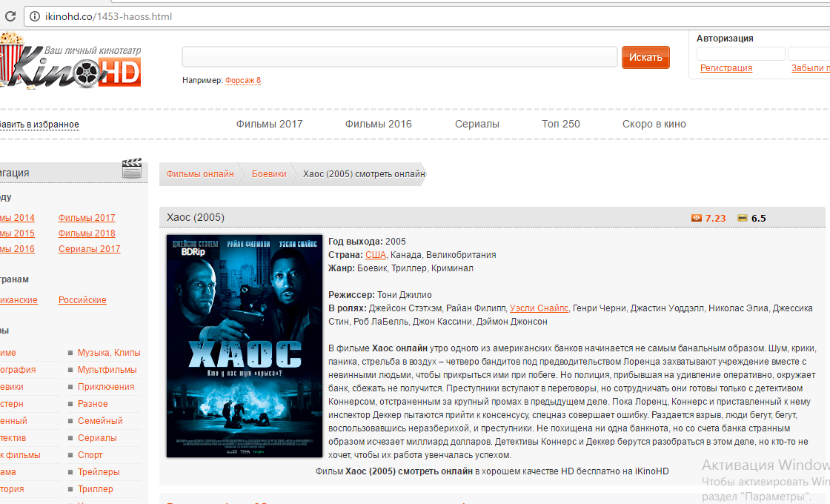Click the clapperboard icon in navigation header
The height and width of the screenshot is (504, 830).
pyautogui.click(x=132, y=168)
